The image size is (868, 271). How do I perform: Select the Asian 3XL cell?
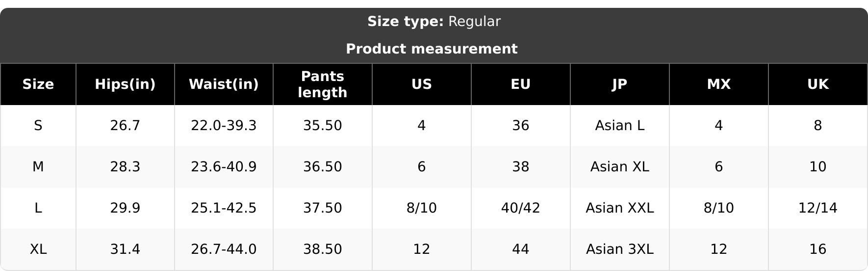point(620,249)
